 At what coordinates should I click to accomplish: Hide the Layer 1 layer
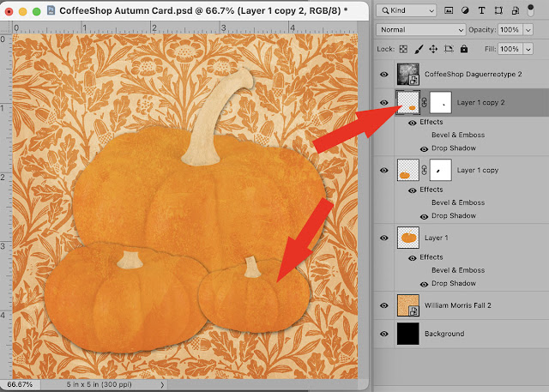point(384,238)
